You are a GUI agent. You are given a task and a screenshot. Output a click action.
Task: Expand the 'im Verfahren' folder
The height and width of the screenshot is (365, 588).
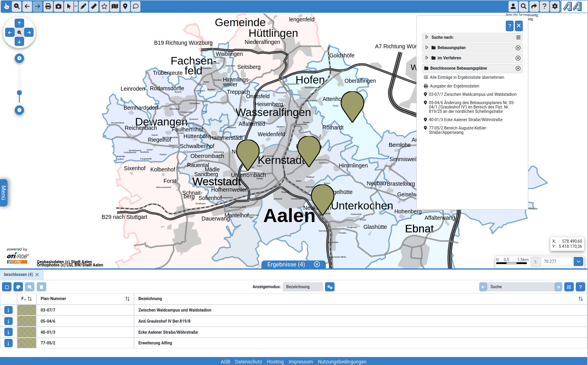(427, 58)
